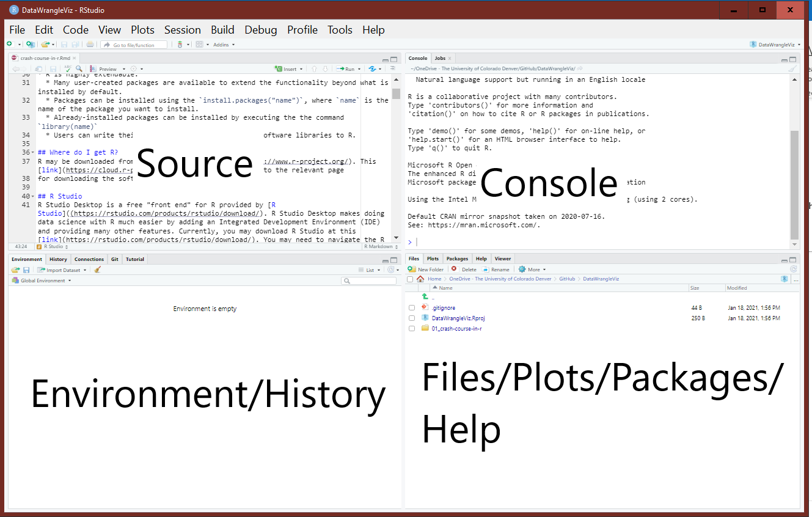Run the current line using the Run icon
This screenshot has width=812, height=517.
point(346,69)
